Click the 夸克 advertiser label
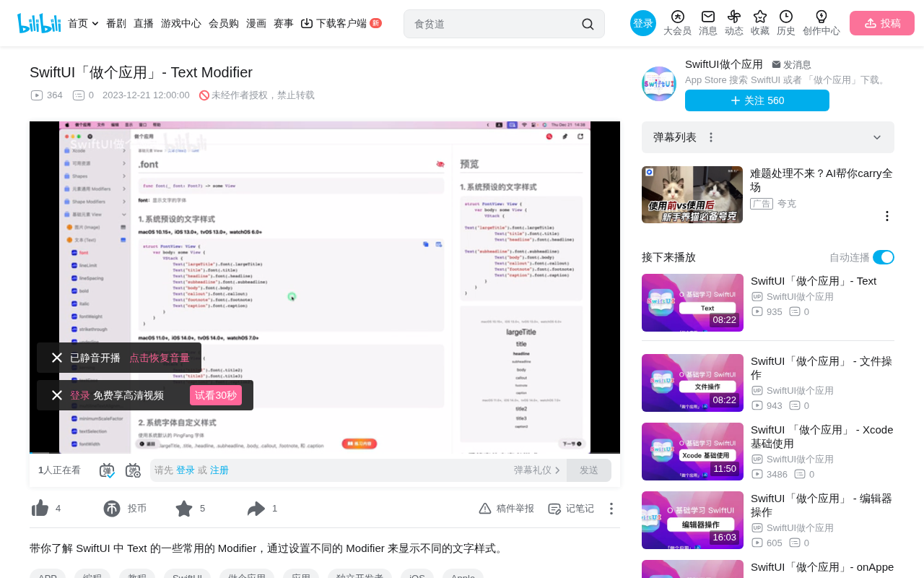The image size is (924, 578). [787, 204]
